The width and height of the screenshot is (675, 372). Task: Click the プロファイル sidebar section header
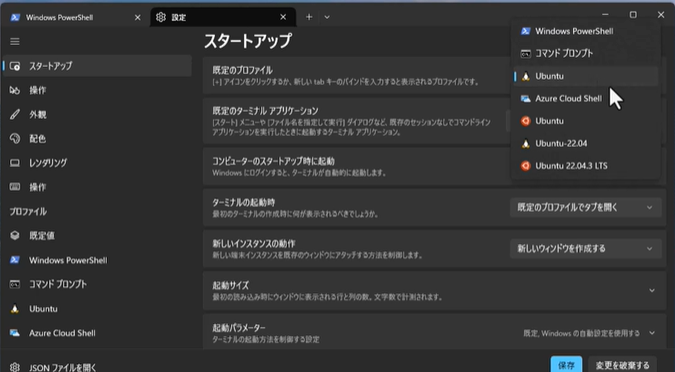coord(28,211)
